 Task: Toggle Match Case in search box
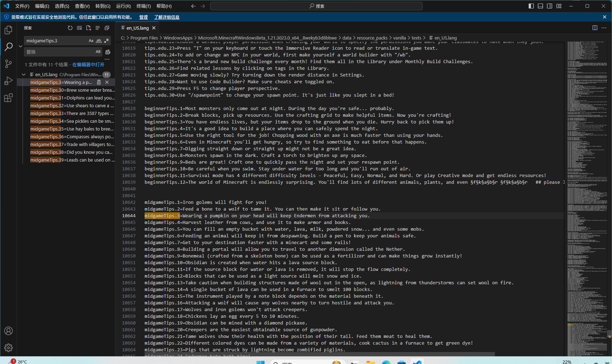[91, 41]
